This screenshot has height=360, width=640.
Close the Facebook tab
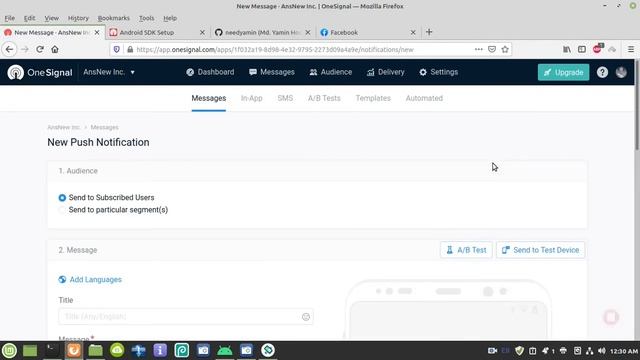(413, 32)
